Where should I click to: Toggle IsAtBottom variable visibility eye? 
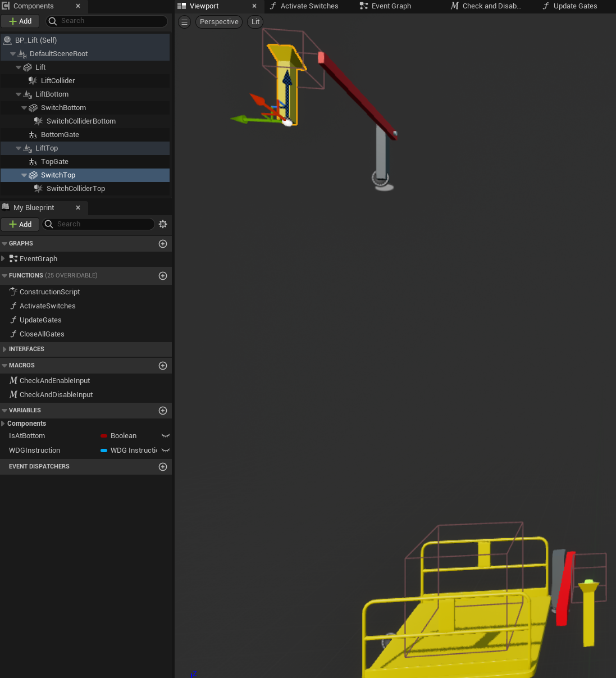pyautogui.click(x=166, y=436)
